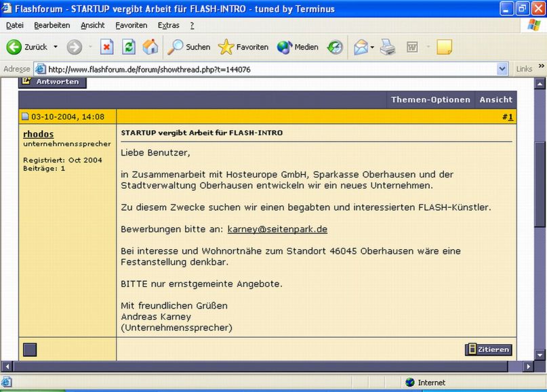Print the page with printer icon
The height and width of the screenshot is (392, 547).
coord(388,47)
